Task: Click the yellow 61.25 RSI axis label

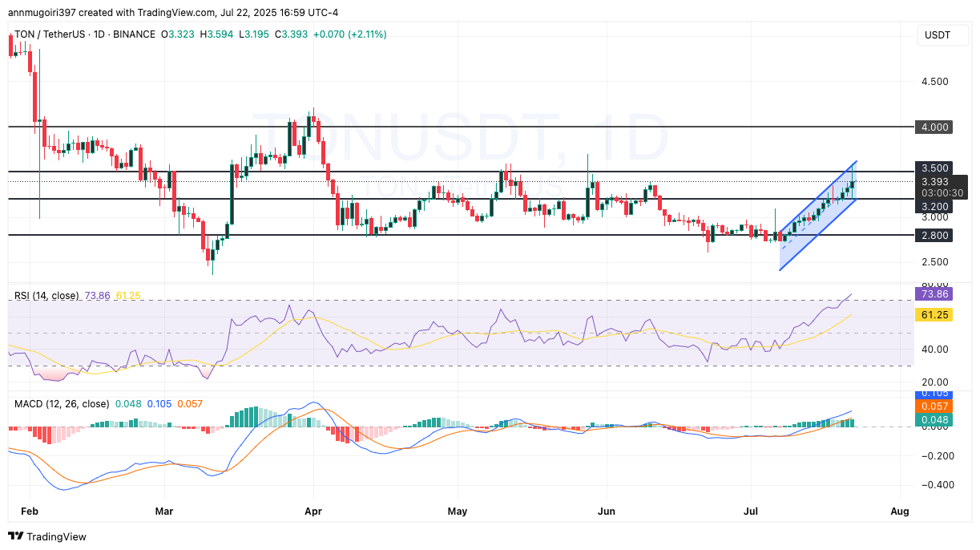Action: coord(935,315)
